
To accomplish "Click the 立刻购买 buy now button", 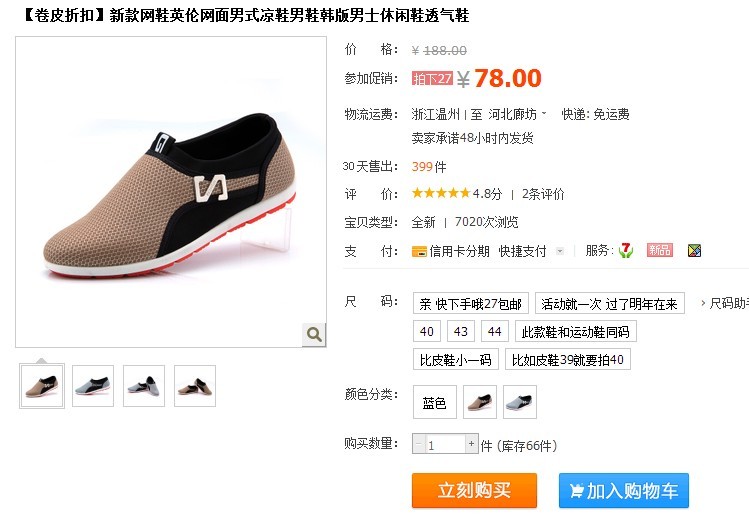I will pyautogui.click(x=474, y=490).
